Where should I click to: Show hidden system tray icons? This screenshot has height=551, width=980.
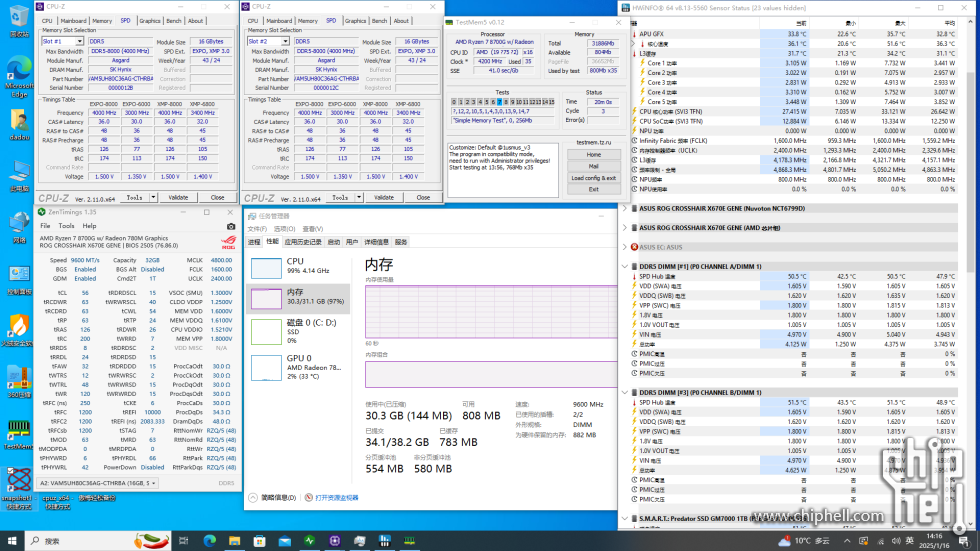[x=847, y=541]
